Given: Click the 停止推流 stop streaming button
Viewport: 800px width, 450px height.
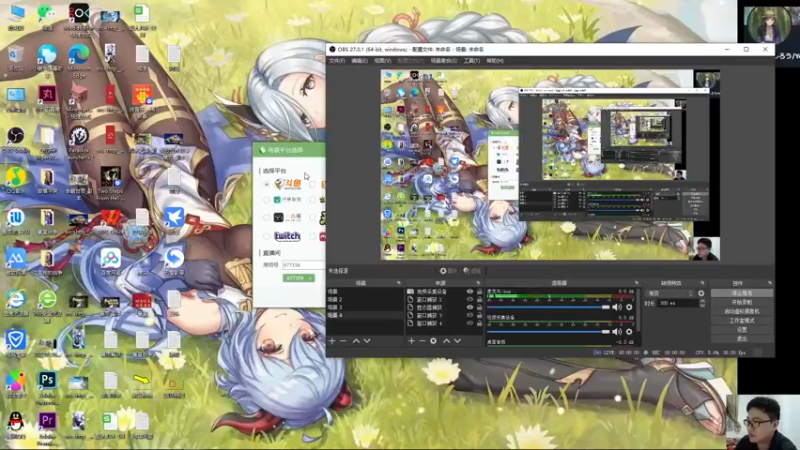Looking at the screenshot, I should pyautogui.click(x=741, y=293).
